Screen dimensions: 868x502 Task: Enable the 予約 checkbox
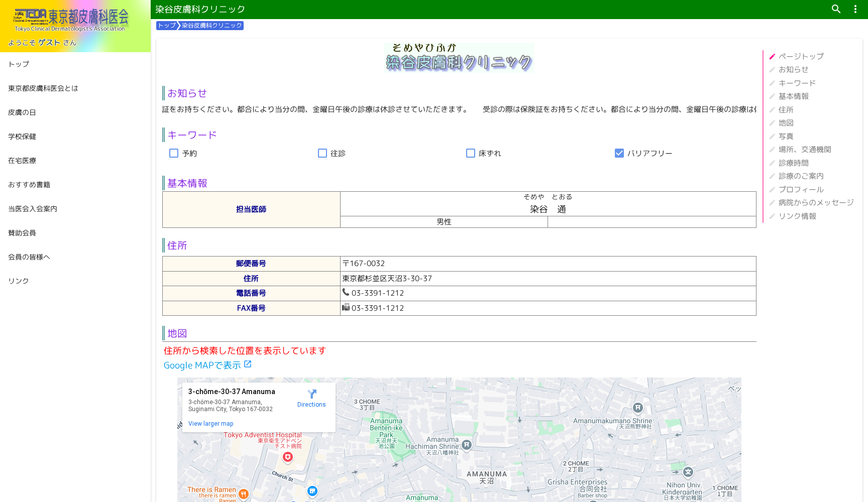174,153
